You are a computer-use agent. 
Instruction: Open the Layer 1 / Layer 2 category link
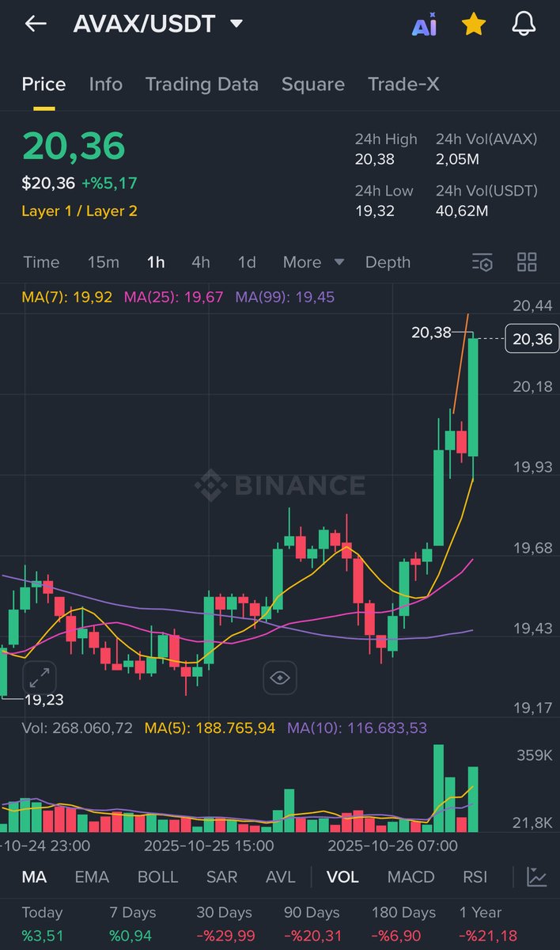(x=79, y=211)
